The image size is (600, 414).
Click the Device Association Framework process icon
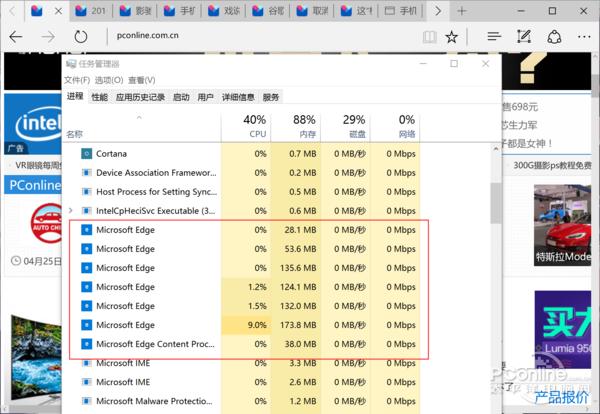pos(86,173)
